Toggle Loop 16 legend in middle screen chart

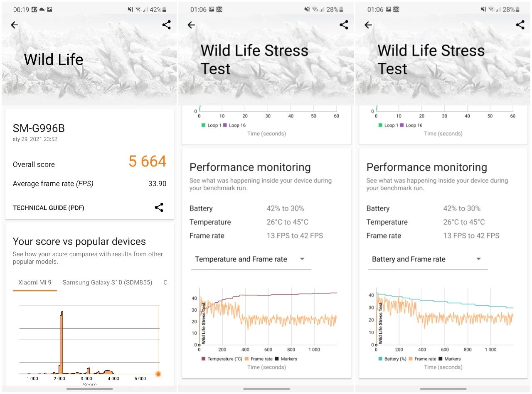click(x=235, y=125)
